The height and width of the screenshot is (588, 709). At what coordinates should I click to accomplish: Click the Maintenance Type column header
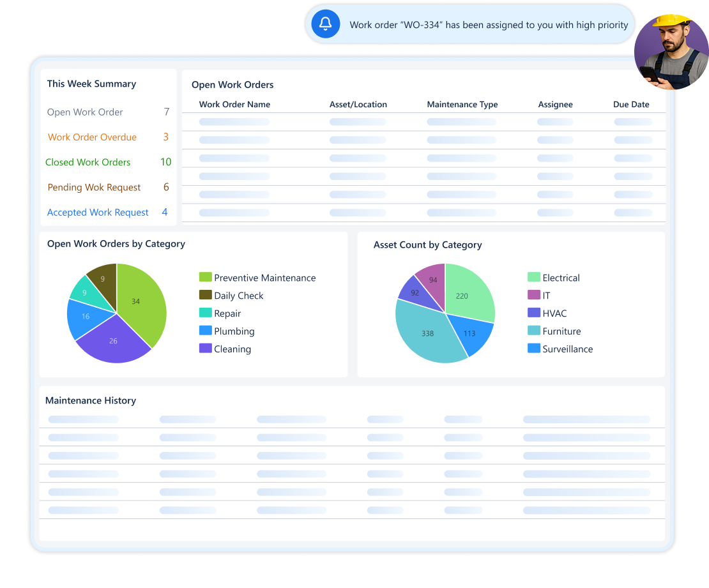(x=462, y=105)
